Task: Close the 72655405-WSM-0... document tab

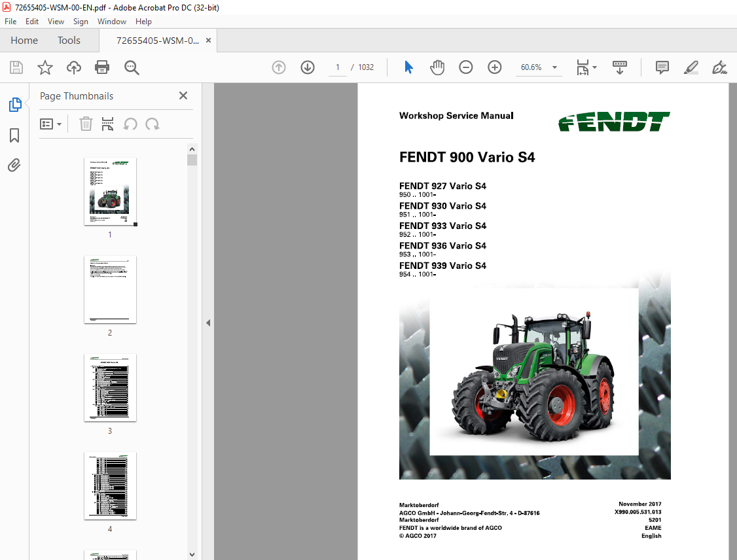Action: 208,41
